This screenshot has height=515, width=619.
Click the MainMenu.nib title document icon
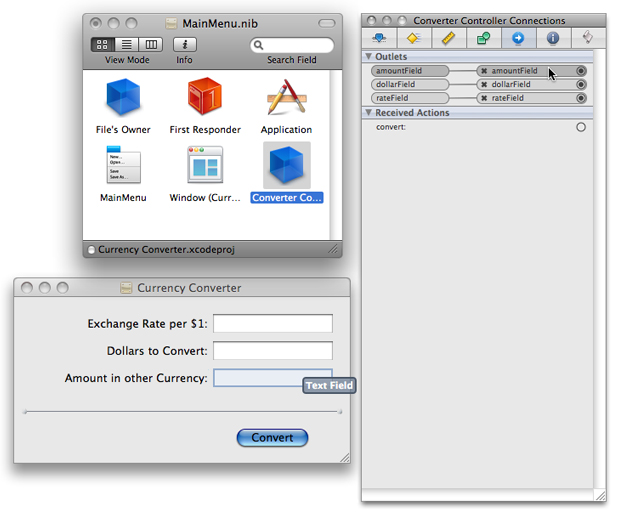click(x=171, y=23)
